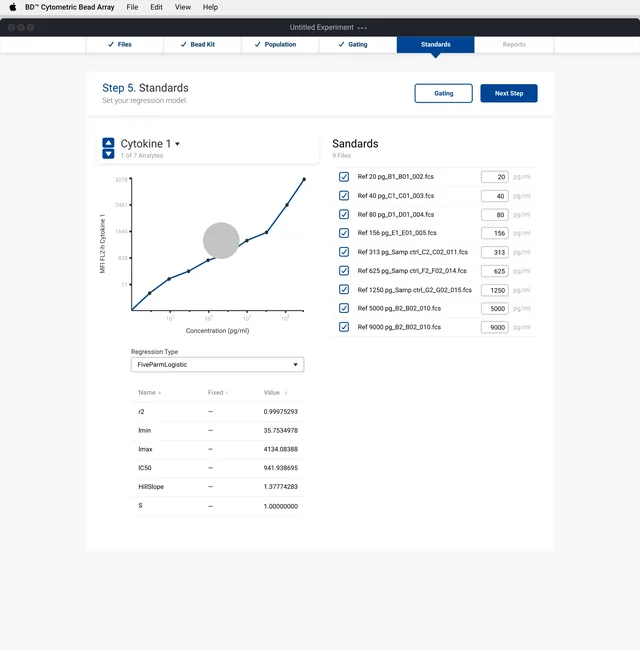Select next analyte with down arrow
Image resolution: width=640 pixels, height=650 pixels.
(108, 154)
